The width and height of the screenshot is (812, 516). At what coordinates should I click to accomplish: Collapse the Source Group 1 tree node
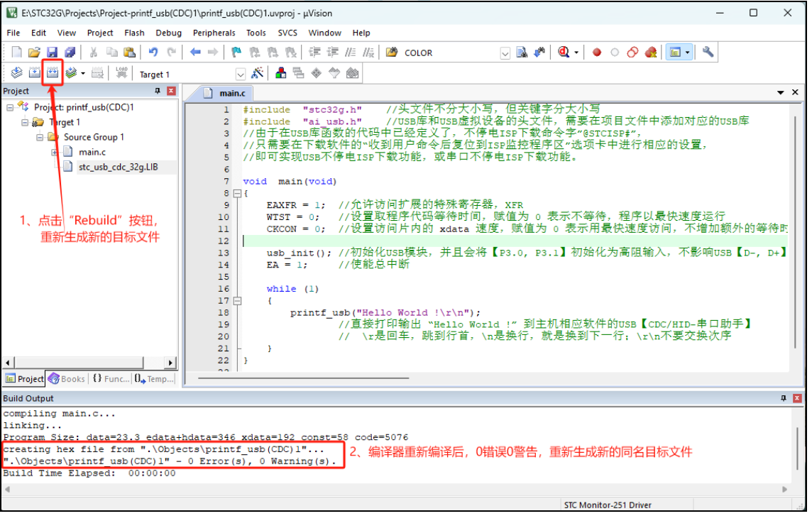[x=40, y=138]
